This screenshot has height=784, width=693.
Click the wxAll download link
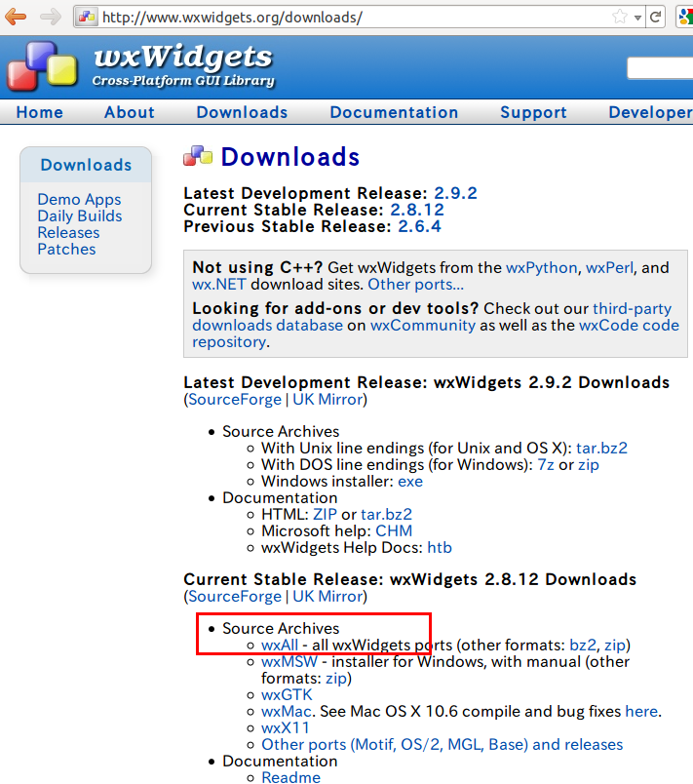280,645
